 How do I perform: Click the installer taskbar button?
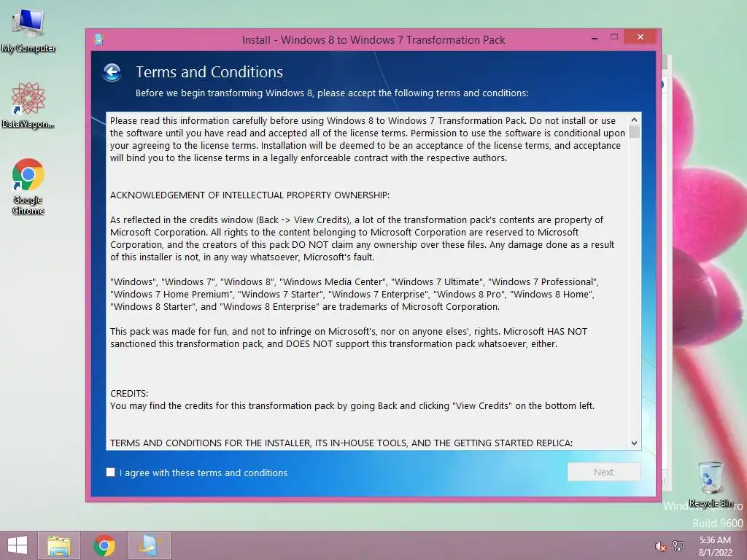tap(149, 545)
